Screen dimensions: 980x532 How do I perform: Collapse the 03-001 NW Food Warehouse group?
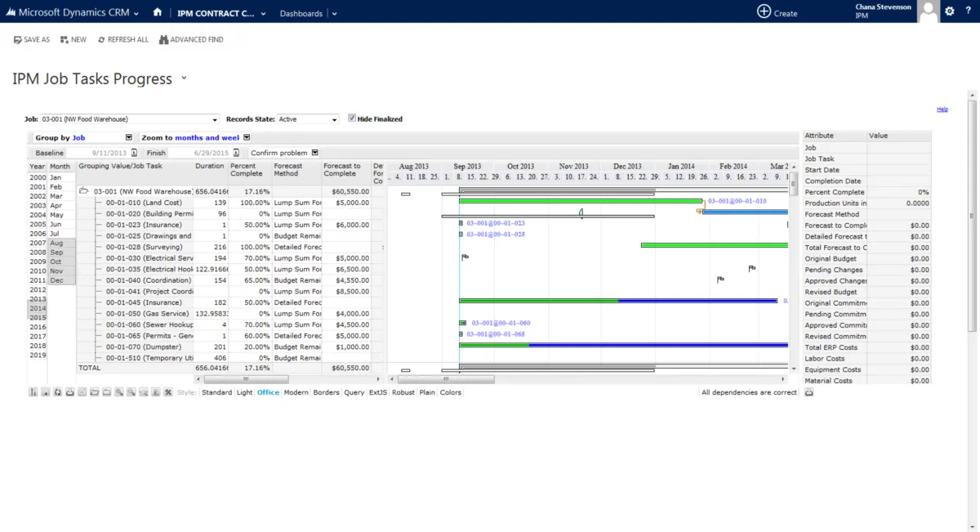click(84, 191)
